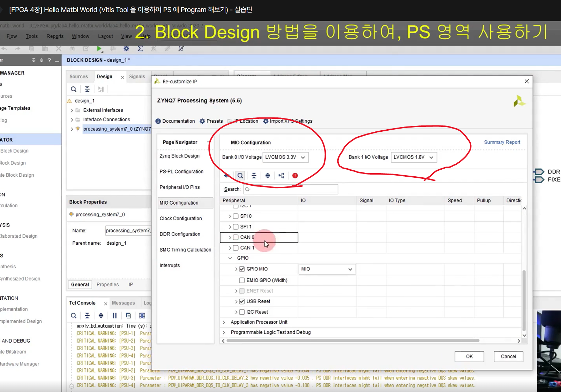Click the vertical scrollbar in MIO table
Screen dimensions: 561x392
(x=524, y=300)
